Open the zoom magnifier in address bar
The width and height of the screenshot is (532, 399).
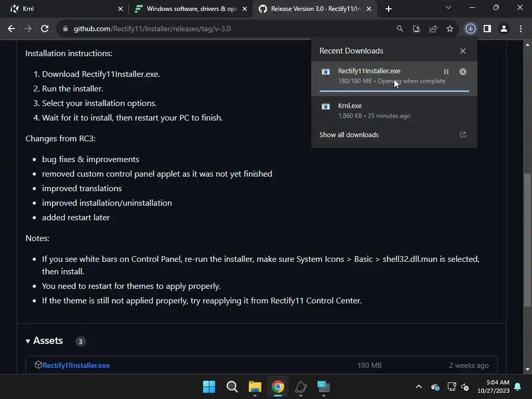coord(400,29)
